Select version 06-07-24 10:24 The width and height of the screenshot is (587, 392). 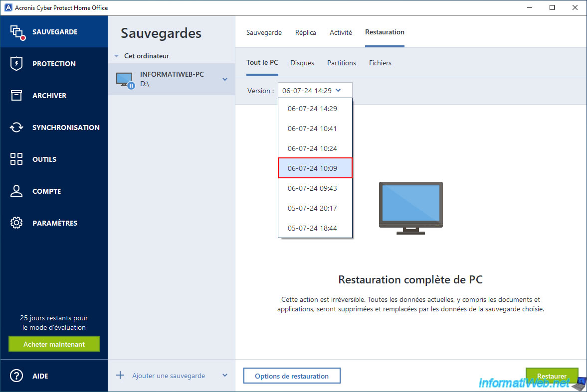point(315,148)
